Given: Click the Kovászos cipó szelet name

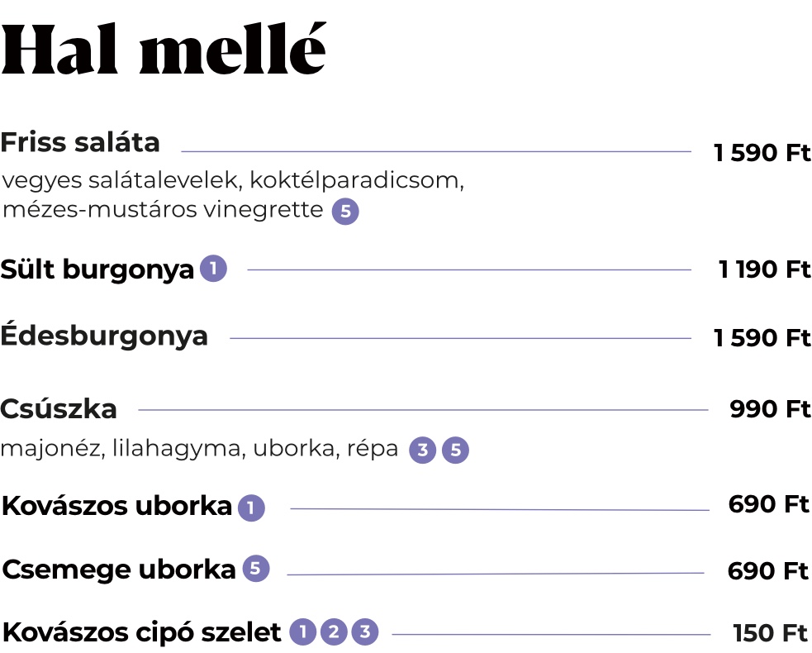Looking at the screenshot, I should click(141, 632).
